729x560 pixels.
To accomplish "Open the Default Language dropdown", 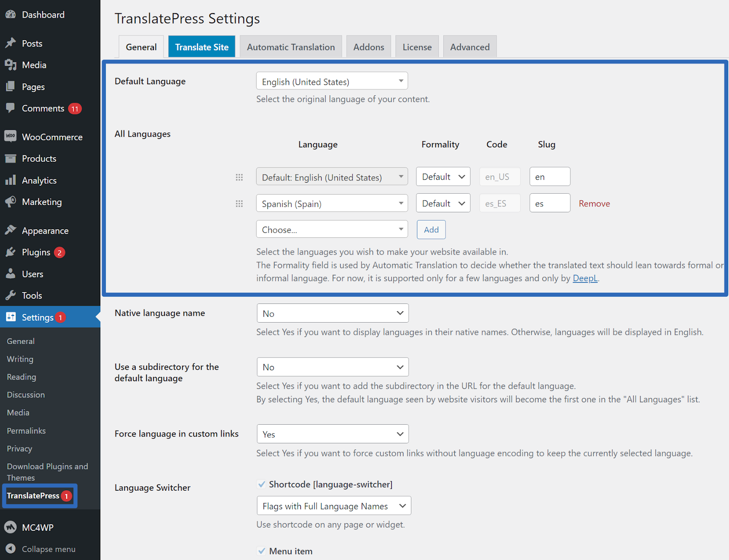I will (x=332, y=81).
